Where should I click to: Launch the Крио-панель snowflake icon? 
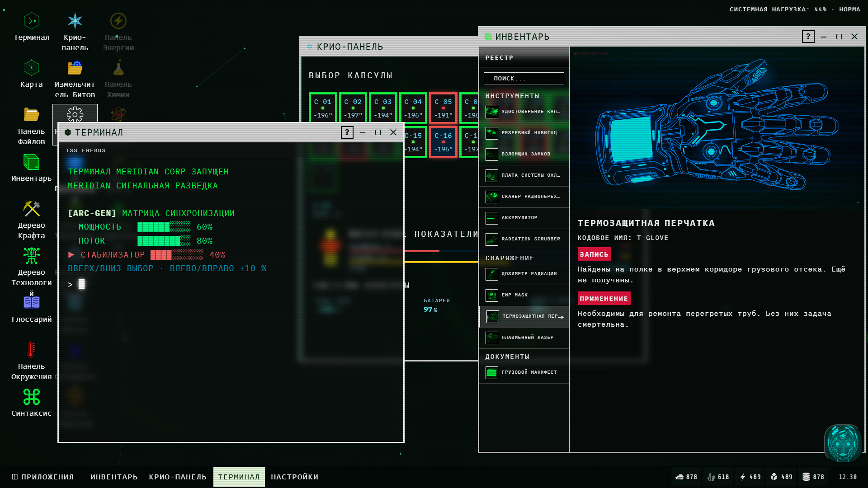pos(75,32)
